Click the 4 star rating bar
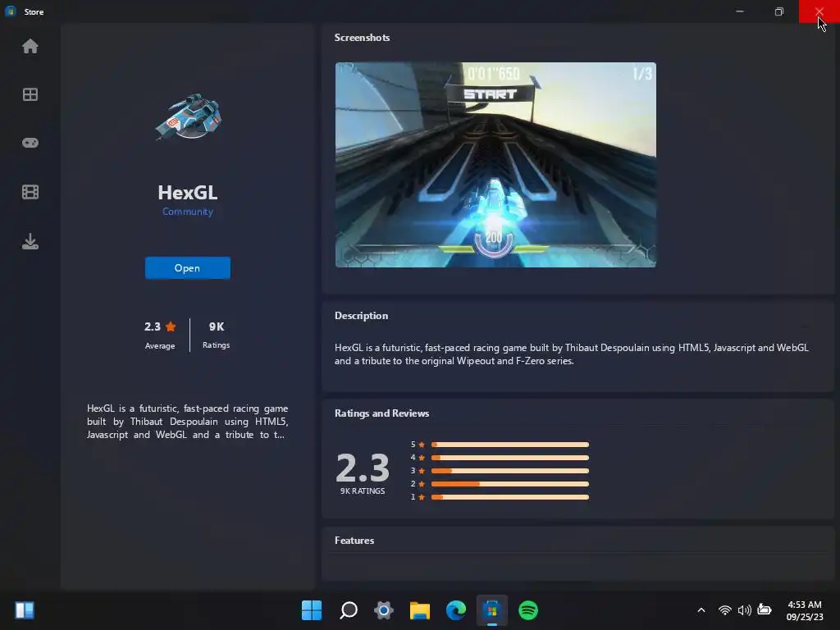The image size is (840, 630). click(x=510, y=458)
